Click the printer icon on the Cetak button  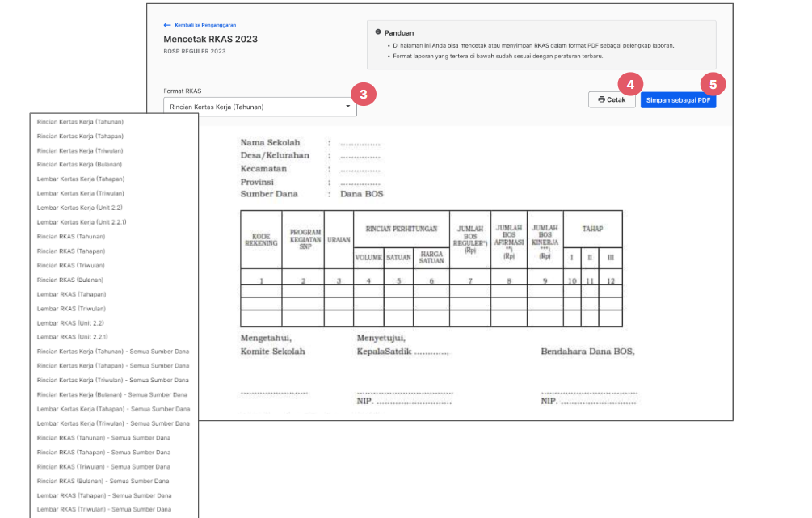(601, 99)
